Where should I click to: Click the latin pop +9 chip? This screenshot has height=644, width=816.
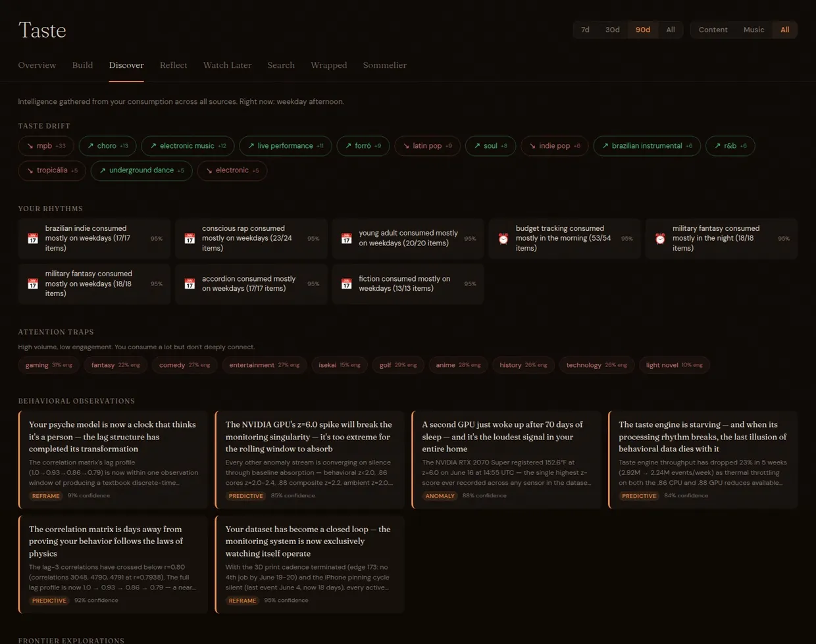tap(428, 146)
